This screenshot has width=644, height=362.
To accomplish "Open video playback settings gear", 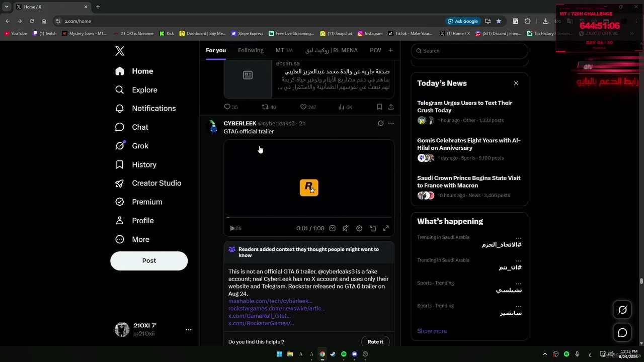I will tap(359, 228).
